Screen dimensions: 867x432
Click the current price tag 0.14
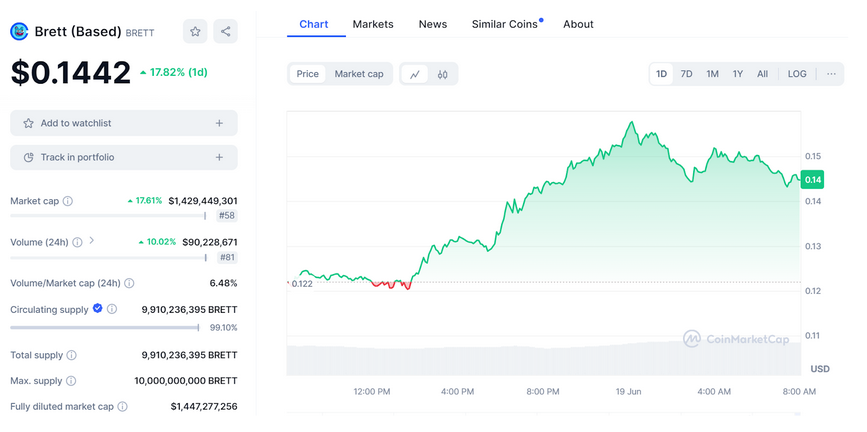(x=813, y=180)
